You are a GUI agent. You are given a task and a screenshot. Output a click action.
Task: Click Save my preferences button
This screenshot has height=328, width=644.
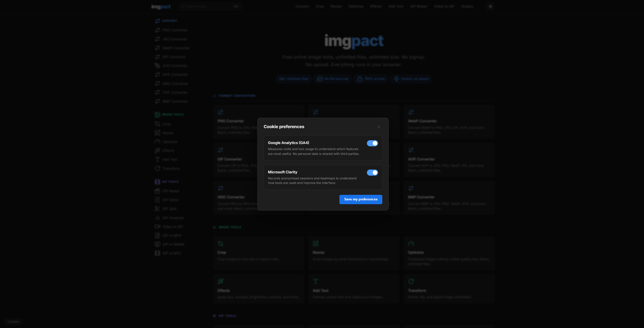click(x=361, y=199)
